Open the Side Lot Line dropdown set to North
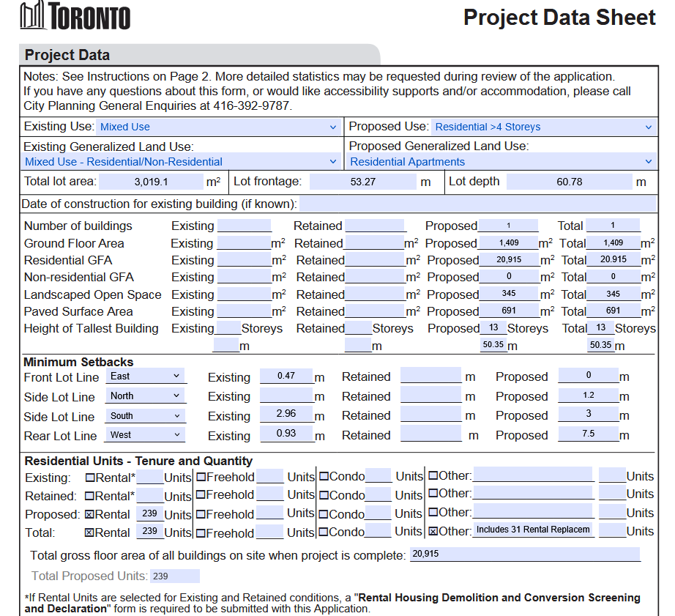This screenshot has width=675, height=616. click(145, 396)
